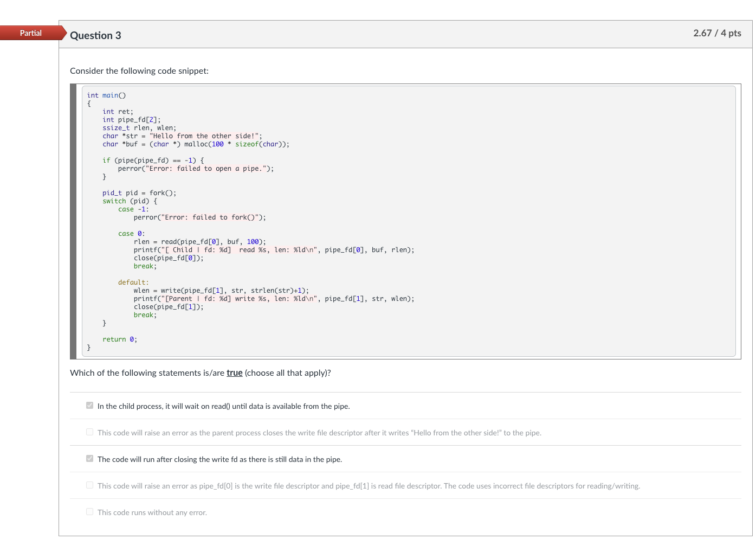Click the gray left border of the code panel
This screenshot has height=546, width=756.
pos(73,220)
